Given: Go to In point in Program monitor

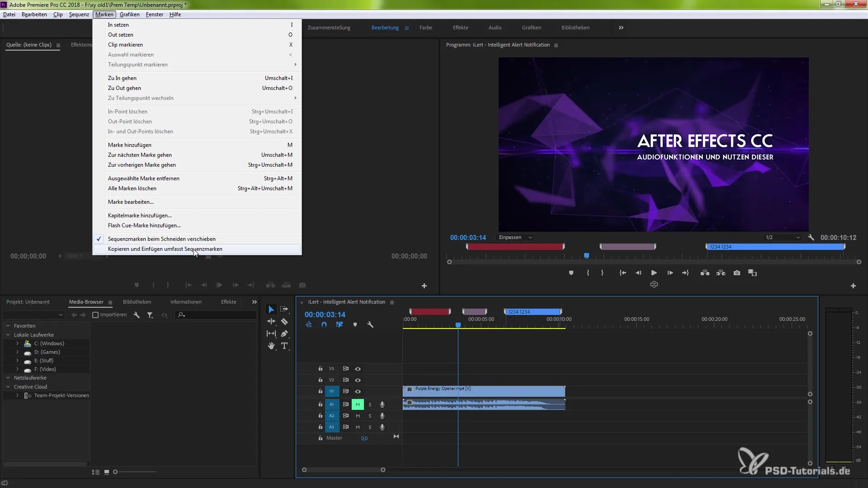Looking at the screenshot, I should coord(623,273).
